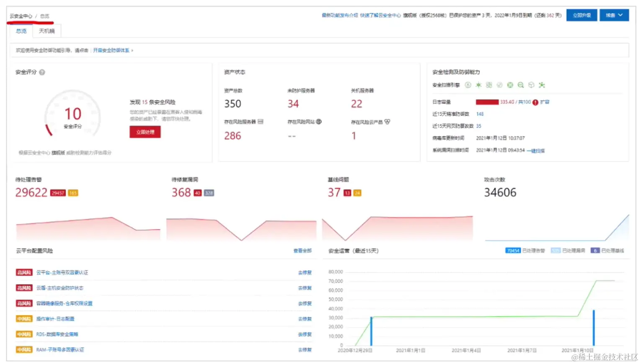Click the third scan engine icon

coord(489,85)
